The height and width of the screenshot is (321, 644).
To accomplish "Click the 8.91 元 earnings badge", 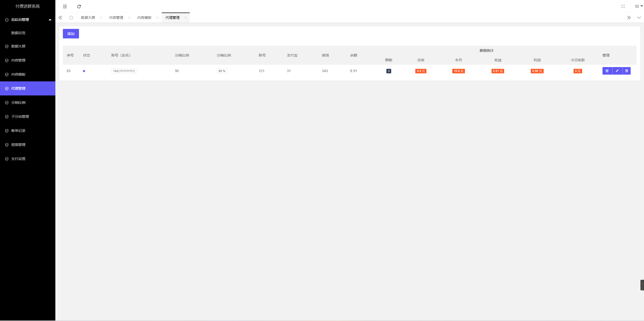I will click(498, 71).
